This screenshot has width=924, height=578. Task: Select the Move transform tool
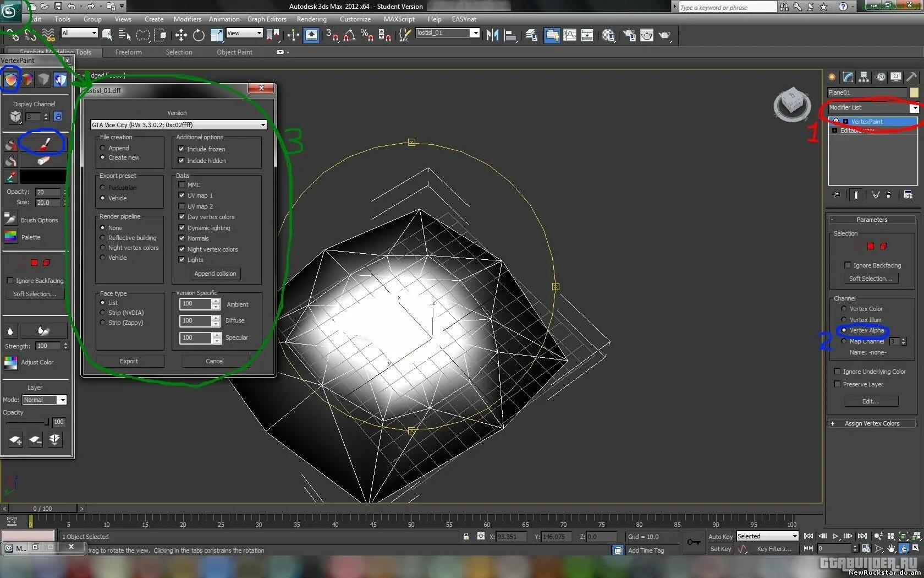[x=181, y=35]
